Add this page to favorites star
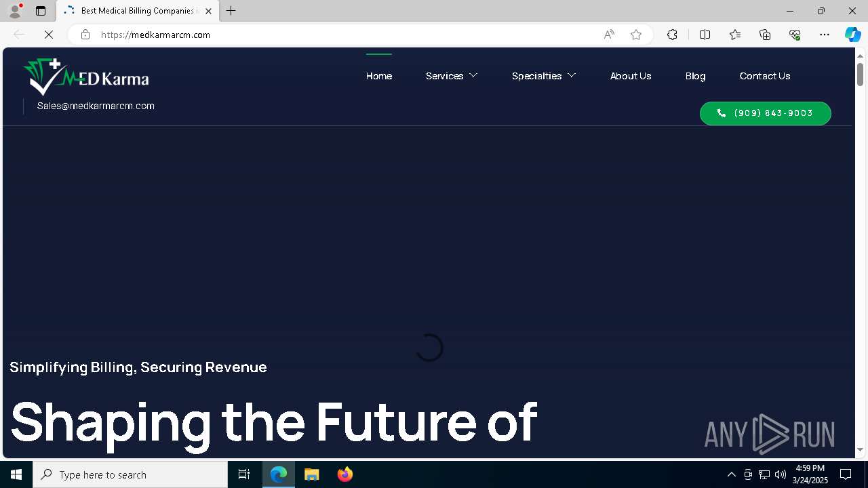 [636, 35]
